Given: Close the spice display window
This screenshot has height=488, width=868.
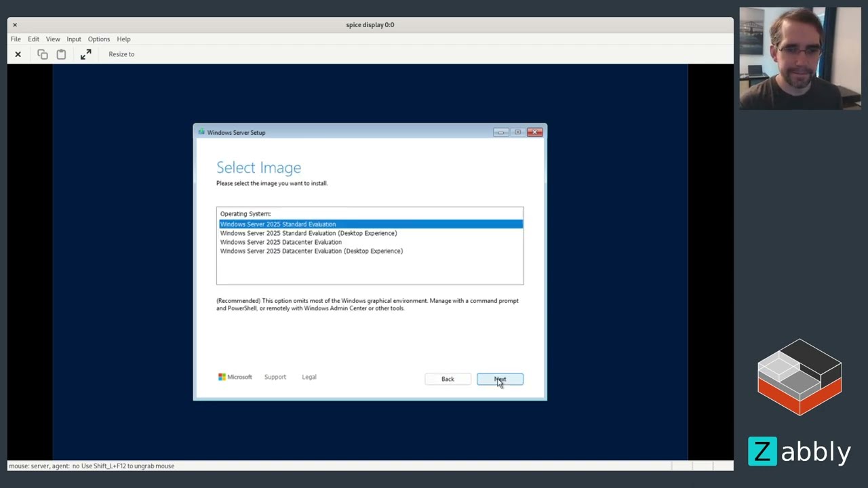Looking at the screenshot, I should (15, 25).
